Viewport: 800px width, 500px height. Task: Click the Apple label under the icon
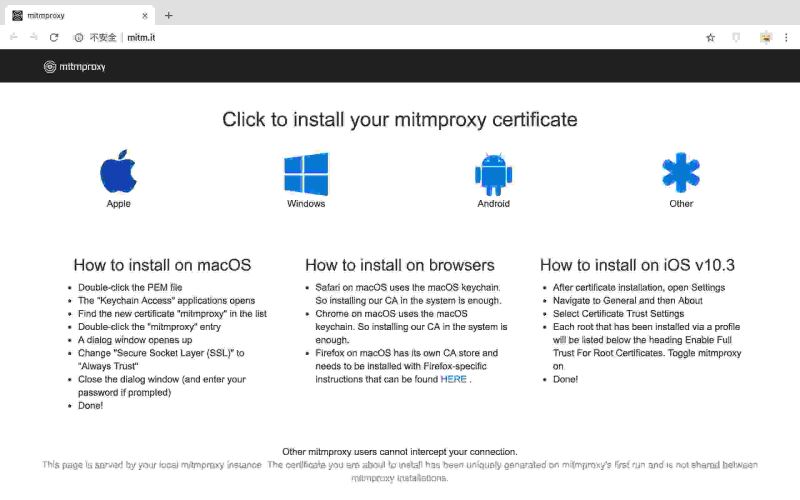[118, 204]
